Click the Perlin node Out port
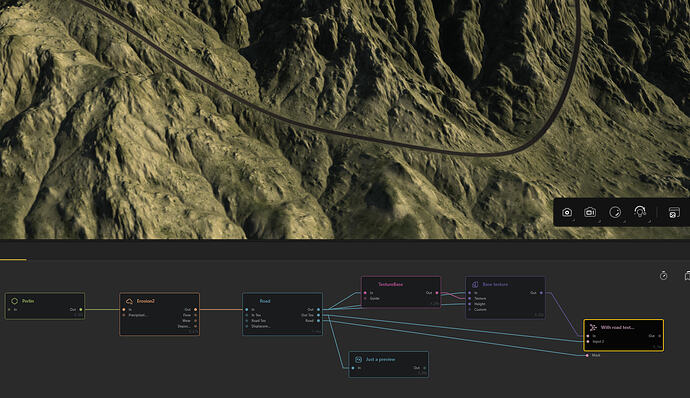The height and width of the screenshot is (398, 690). pyautogui.click(x=81, y=310)
